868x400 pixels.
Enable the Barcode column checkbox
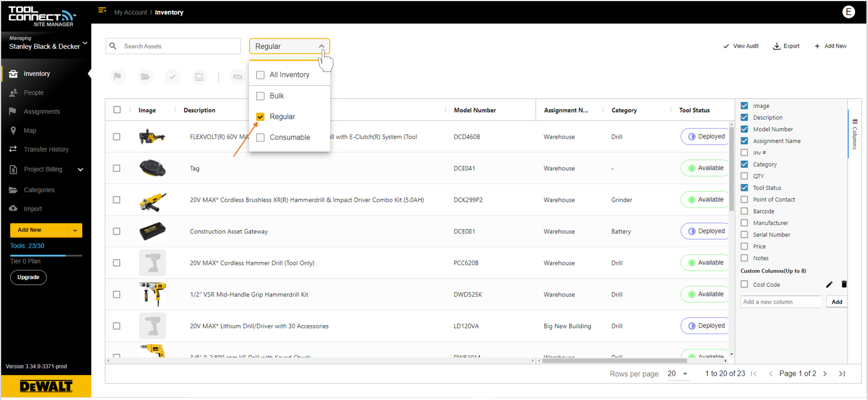744,211
